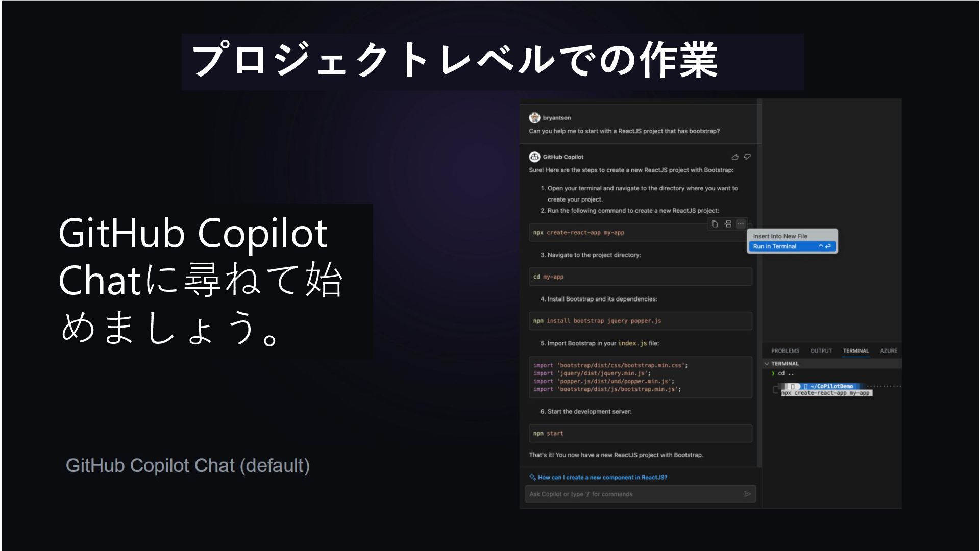Click the send message arrow icon

tap(747, 494)
